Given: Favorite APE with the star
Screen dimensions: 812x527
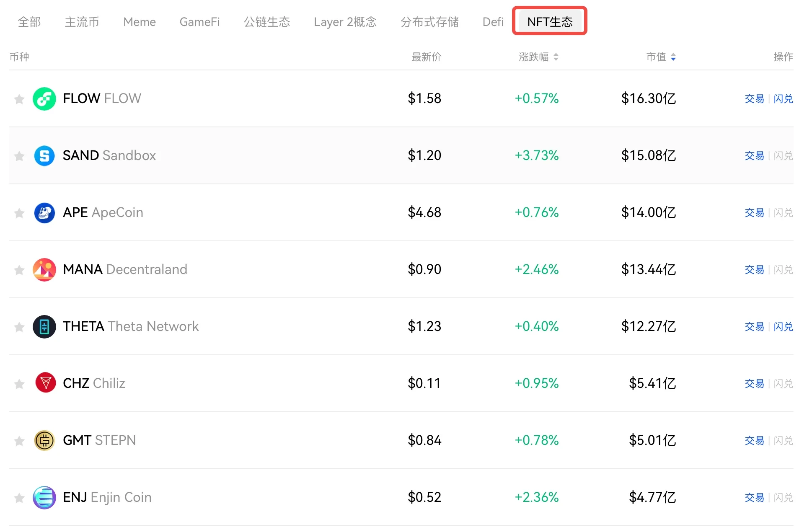Looking at the screenshot, I should [x=19, y=213].
